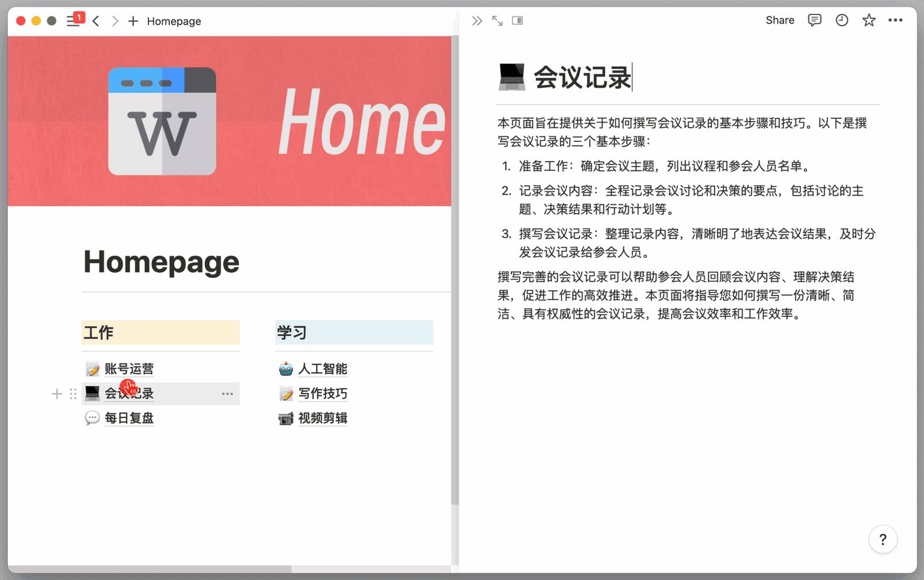Screen dimensions: 924x580
Task: Click the vertical scrollbar of the Homepage pane
Action: point(455,271)
